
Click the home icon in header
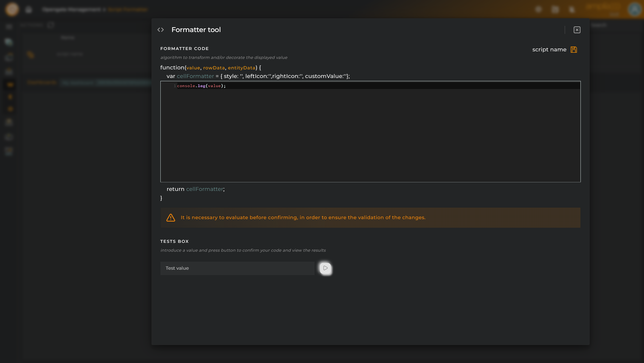pos(29,10)
